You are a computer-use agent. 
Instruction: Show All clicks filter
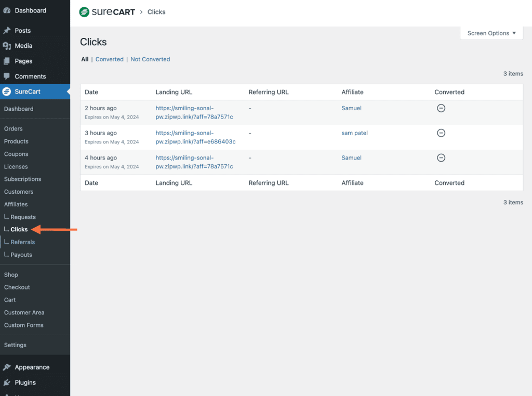coord(85,59)
